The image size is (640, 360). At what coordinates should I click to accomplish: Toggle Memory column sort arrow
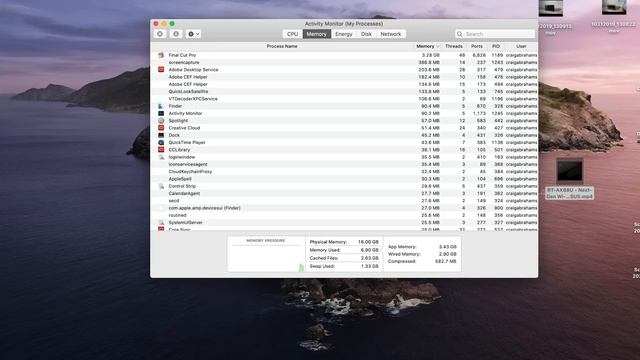tap(438, 47)
